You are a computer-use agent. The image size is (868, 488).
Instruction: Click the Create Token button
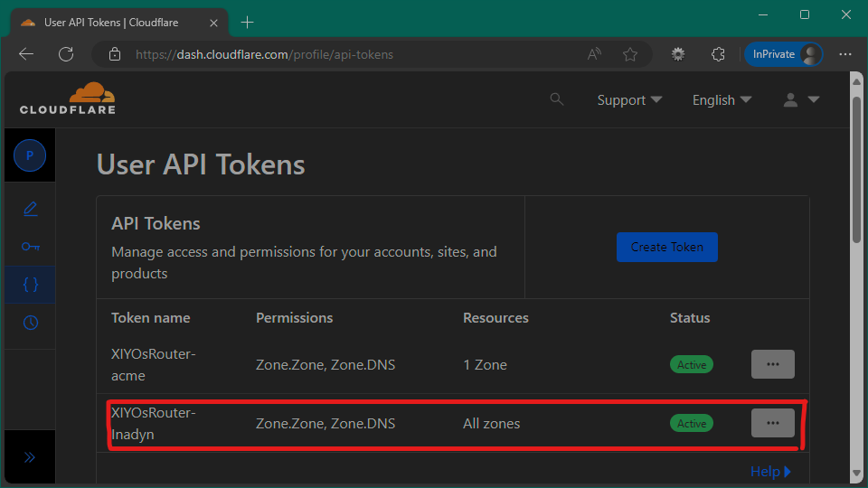click(666, 247)
